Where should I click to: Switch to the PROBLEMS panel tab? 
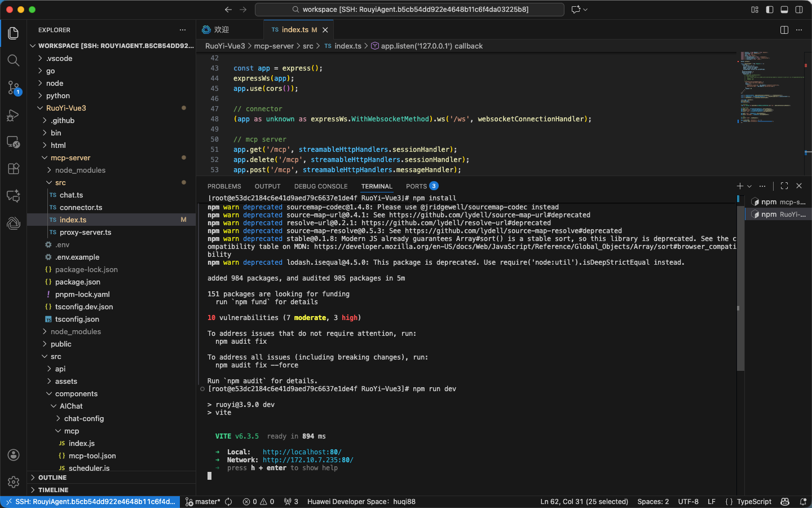[x=224, y=186]
